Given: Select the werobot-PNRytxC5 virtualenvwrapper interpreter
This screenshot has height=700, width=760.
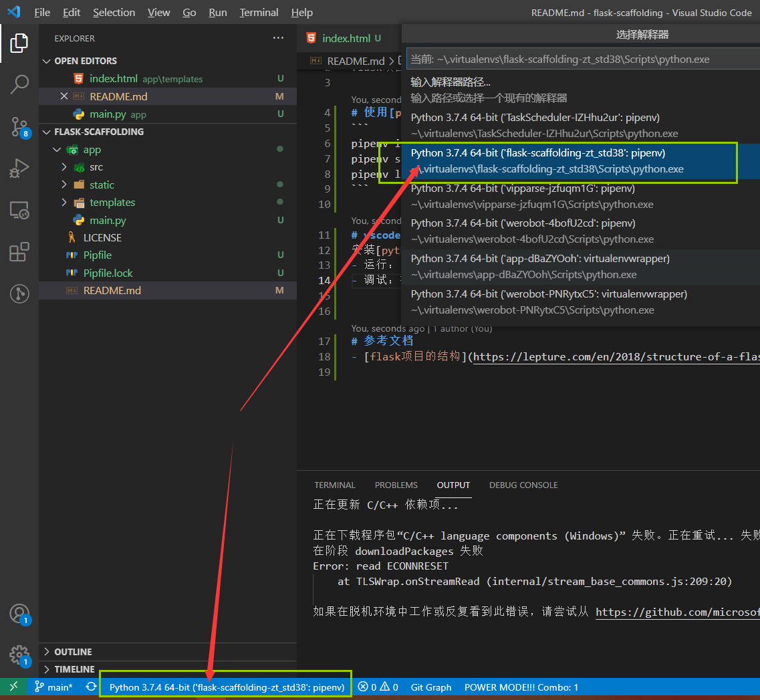Looking at the screenshot, I should [x=581, y=302].
